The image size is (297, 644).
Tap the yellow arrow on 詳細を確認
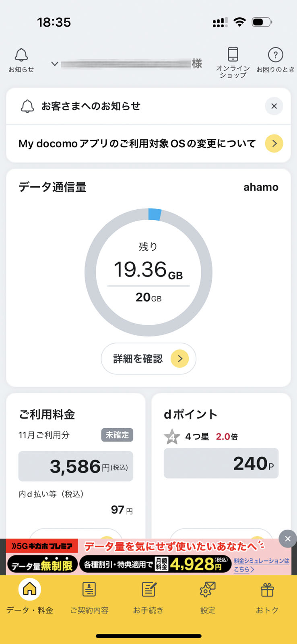pyautogui.click(x=179, y=359)
